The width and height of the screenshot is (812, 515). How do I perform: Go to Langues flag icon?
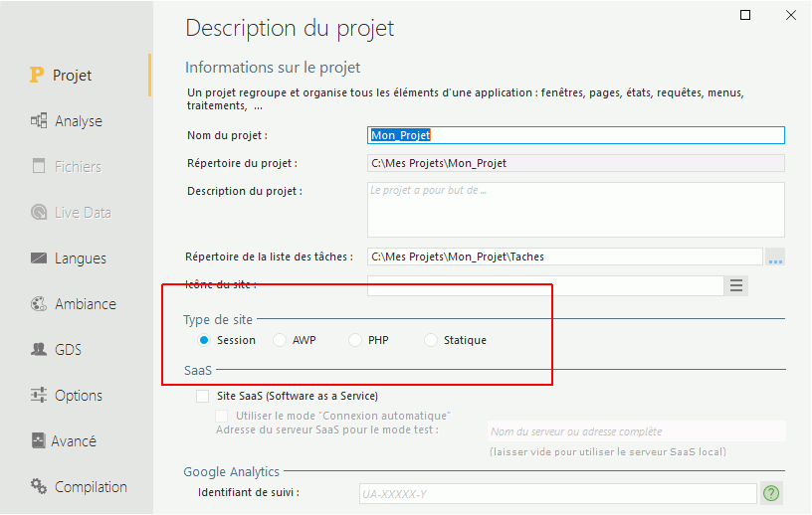(x=39, y=257)
